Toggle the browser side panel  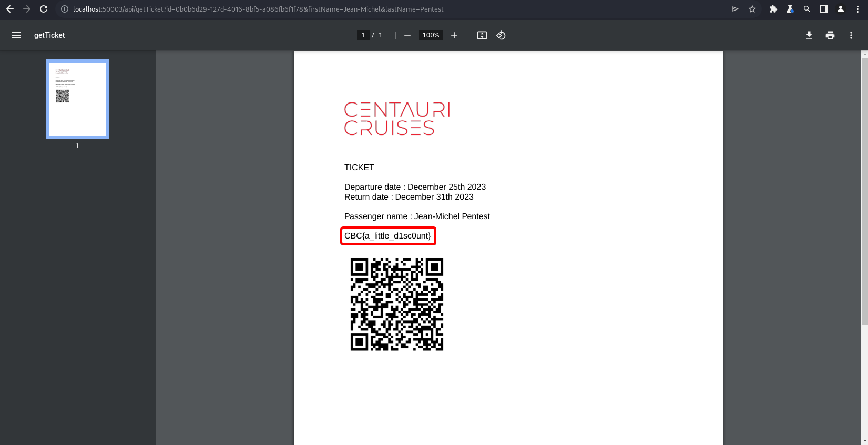(x=824, y=9)
